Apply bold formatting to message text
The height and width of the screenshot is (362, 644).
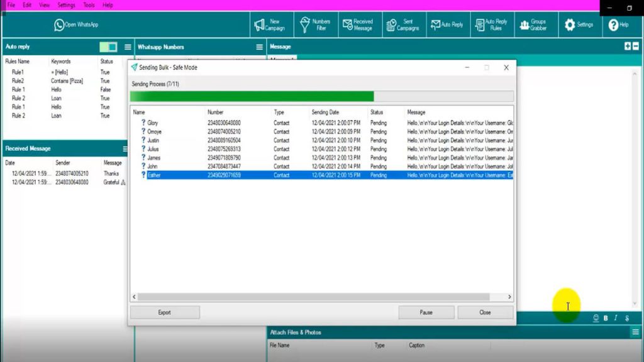(604, 319)
